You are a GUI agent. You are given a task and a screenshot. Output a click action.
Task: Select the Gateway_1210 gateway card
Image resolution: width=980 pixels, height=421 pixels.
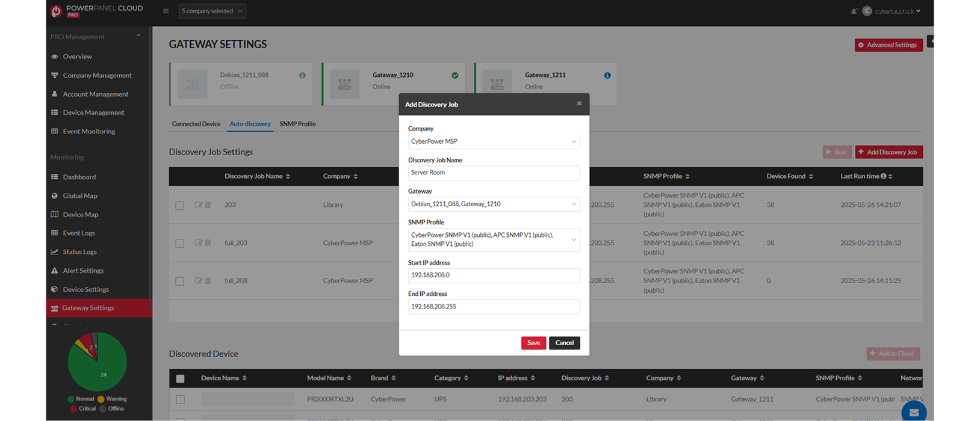394,84
